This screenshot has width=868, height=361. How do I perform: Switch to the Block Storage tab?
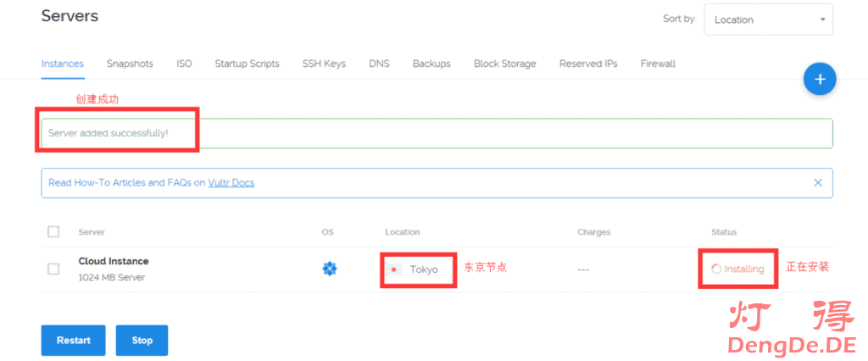coord(504,64)
